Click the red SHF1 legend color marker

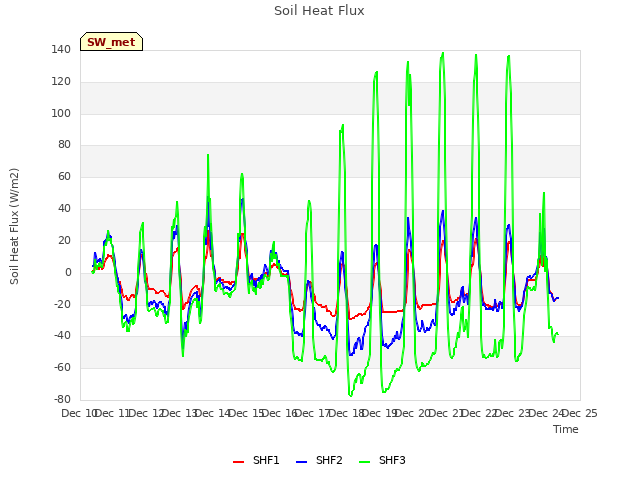coord(238,462)
